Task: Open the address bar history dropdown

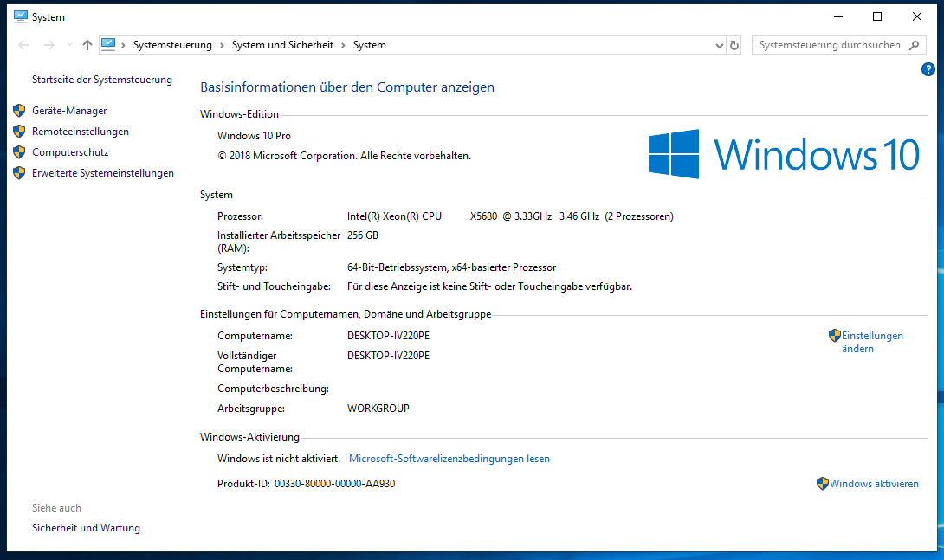Action: tap(719, 45)
